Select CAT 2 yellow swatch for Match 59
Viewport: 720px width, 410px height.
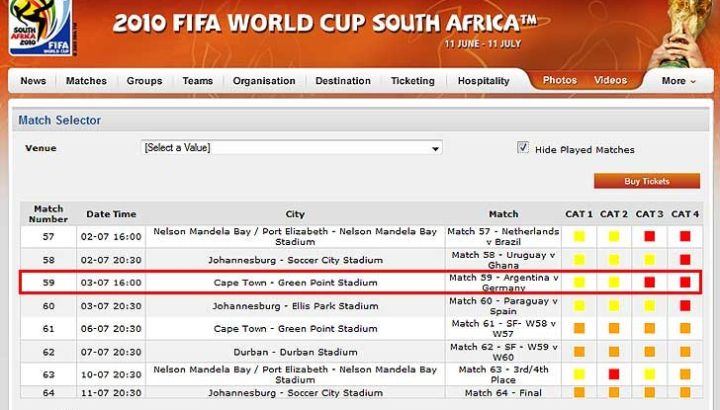(x=614, y=282)
